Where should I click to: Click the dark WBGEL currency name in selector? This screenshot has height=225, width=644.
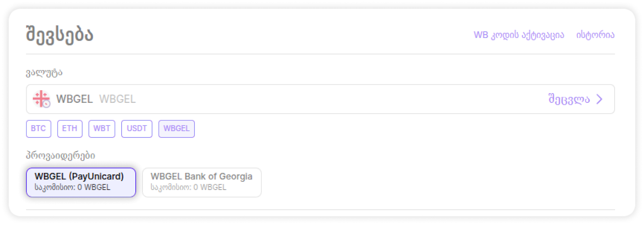click(x=74, y=99)
